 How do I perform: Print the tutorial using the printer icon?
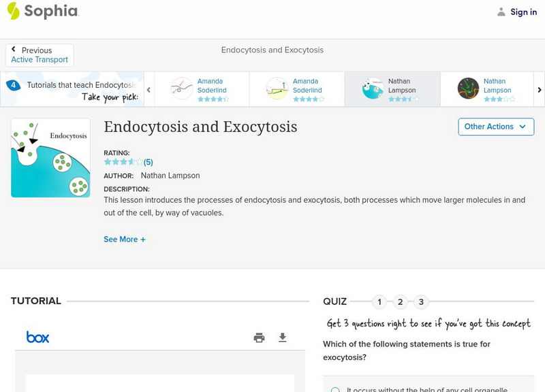(259, 338)
